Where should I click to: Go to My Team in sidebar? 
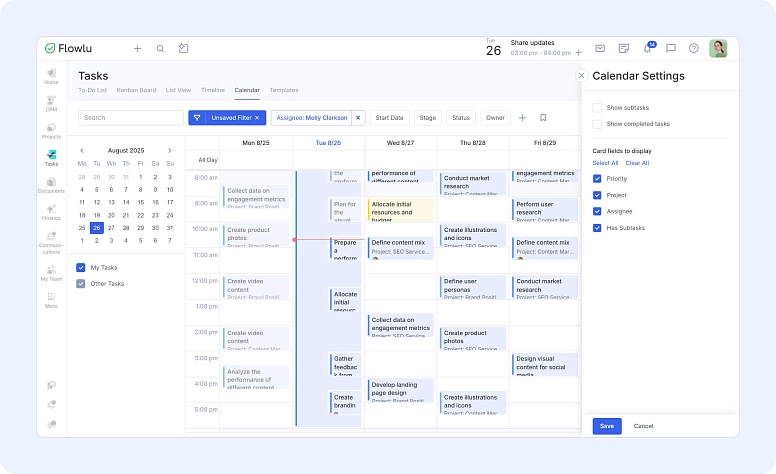point(51,271)
